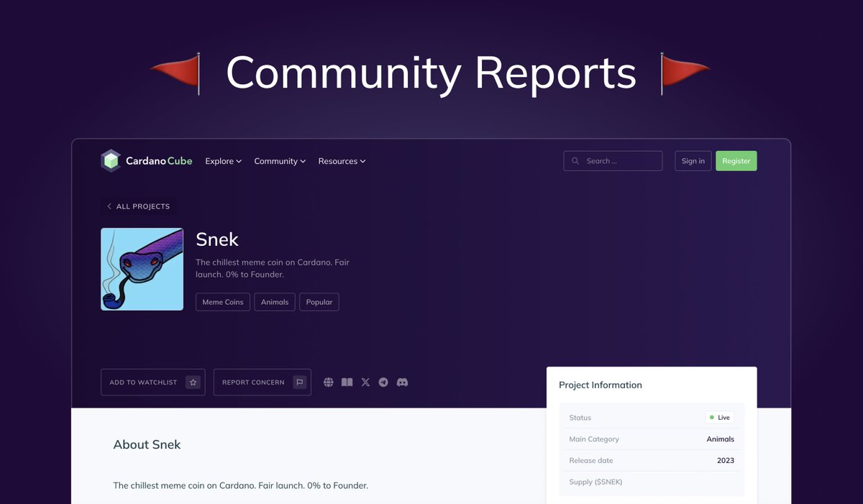Viewport: 863px width, 504px height.
Task: Click the Animals main category value
Action: coord(721,439)
